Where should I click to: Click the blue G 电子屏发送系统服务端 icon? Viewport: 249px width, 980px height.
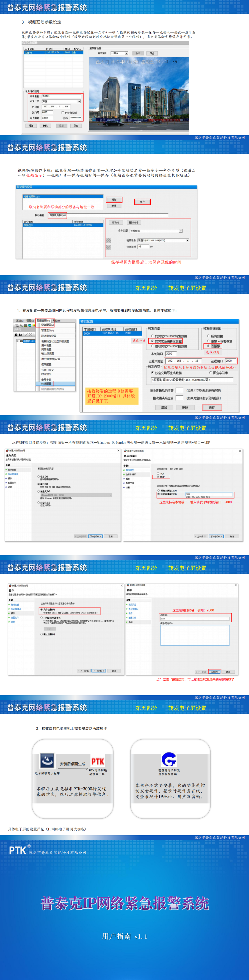(x=169, y=759)
